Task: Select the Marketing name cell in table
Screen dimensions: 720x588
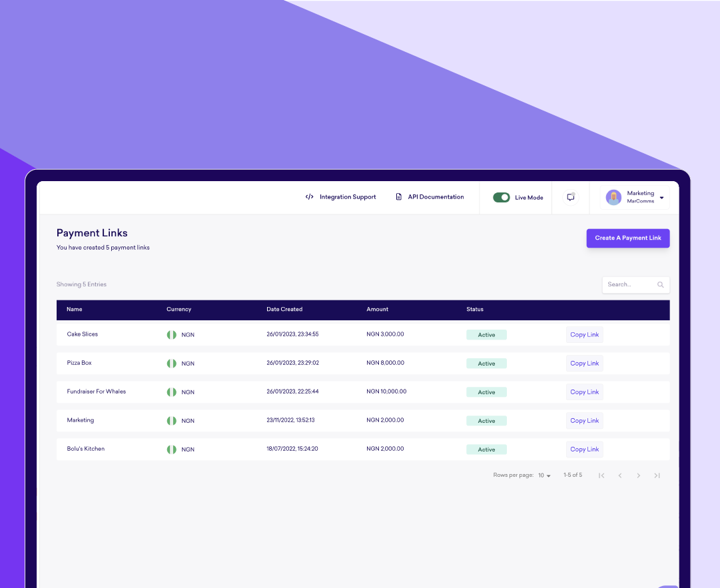Action: [81, 420]
